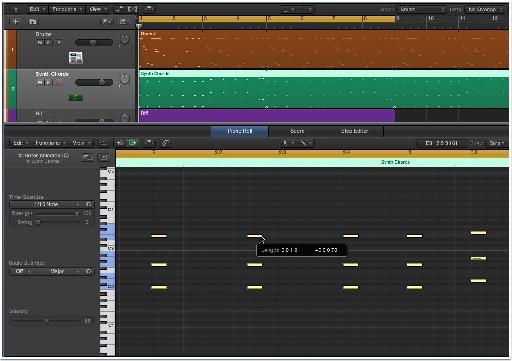This screenshot has width=512, height=361.
Task: Adjust the Synth Chords pan knob
Action: click(124, 79)
